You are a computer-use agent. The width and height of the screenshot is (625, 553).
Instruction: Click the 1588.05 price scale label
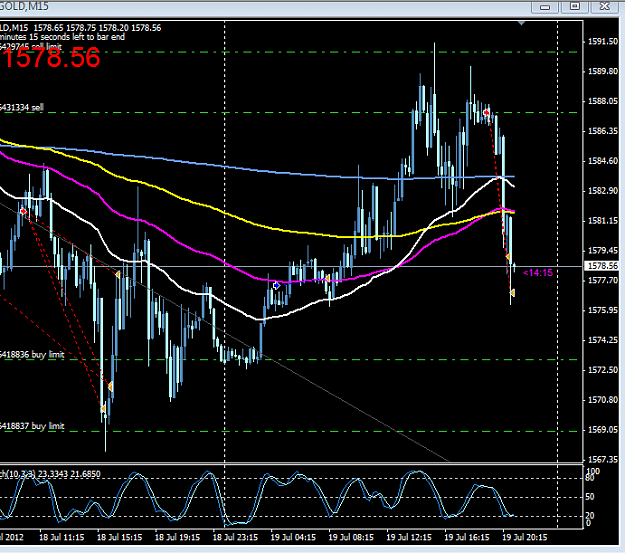point(603,101)
